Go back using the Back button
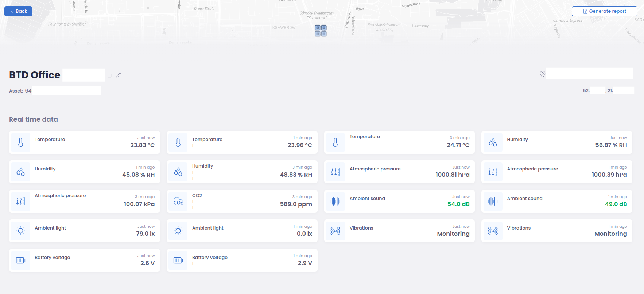The width and height of the screenshot is (644, 294). (18, 11)
